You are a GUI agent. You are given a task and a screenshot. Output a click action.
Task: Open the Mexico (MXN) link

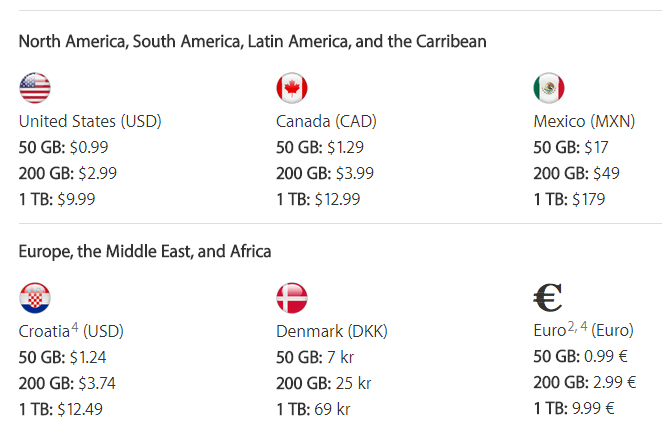click(x=584, y=122)
